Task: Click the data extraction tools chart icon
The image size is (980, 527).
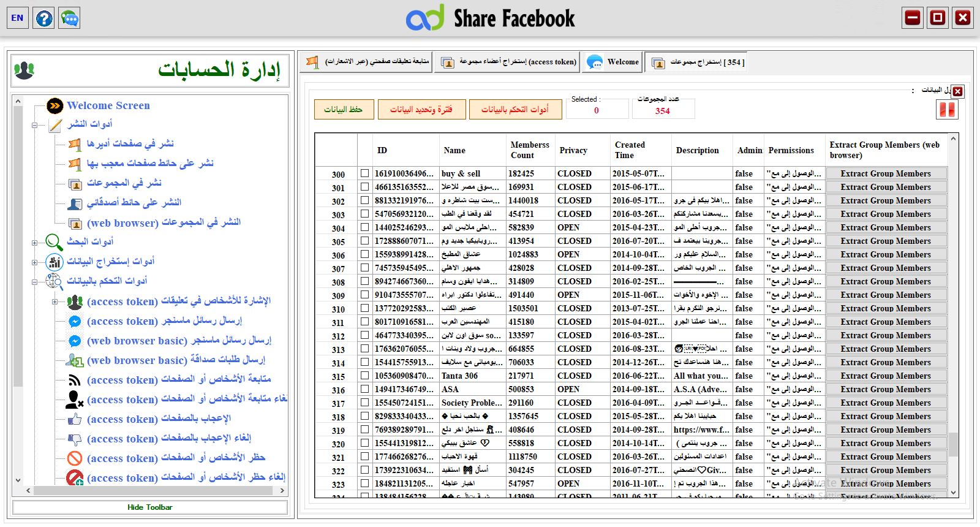Action: tap(55, 262)
